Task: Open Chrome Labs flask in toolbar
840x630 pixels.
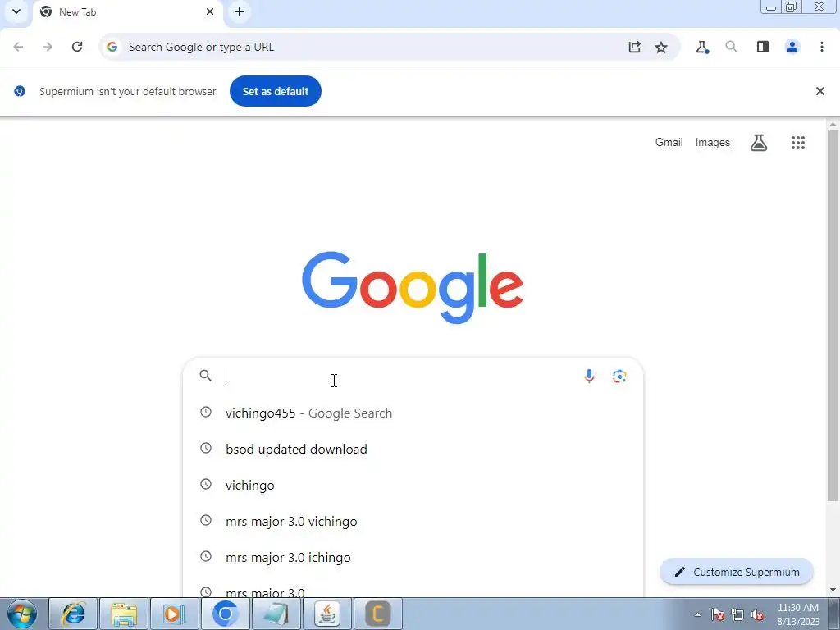Action: click(x=702, y=47)
